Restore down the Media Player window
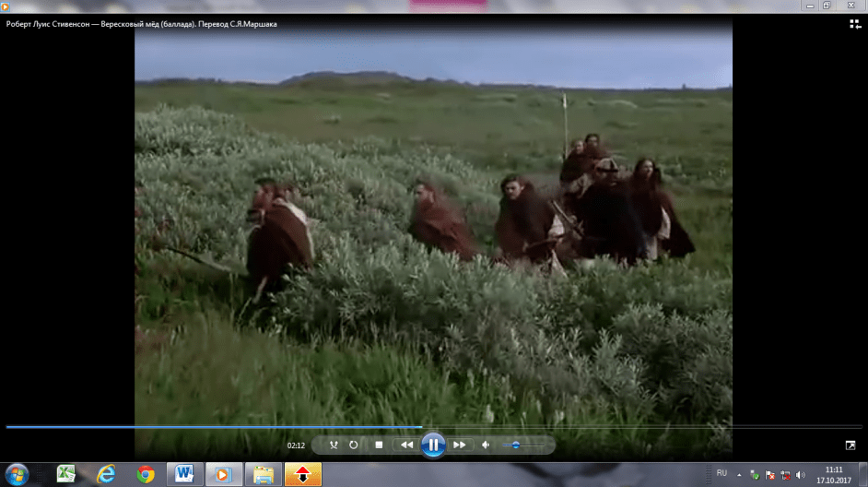The height and width of the screenshot is (487, 868). (827, 6)
